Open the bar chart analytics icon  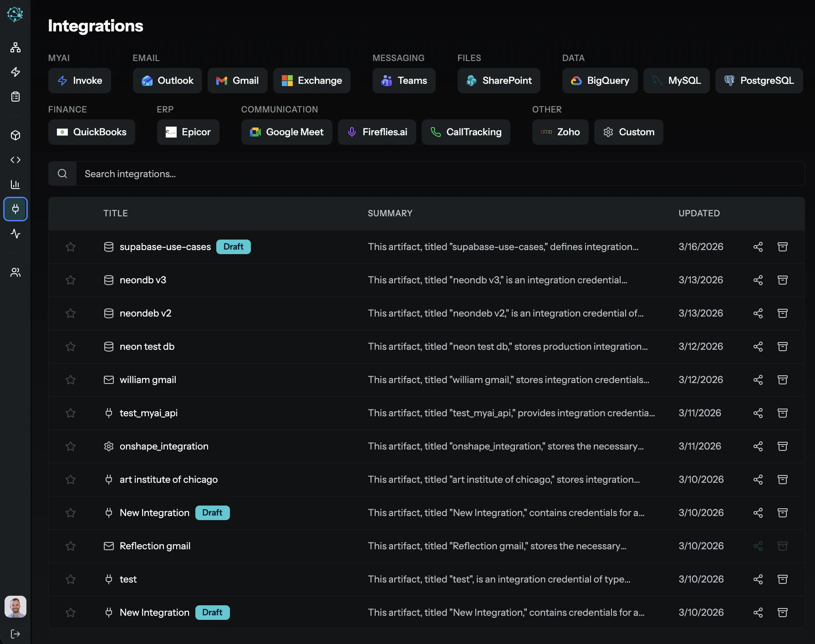[x=15, y=184]
